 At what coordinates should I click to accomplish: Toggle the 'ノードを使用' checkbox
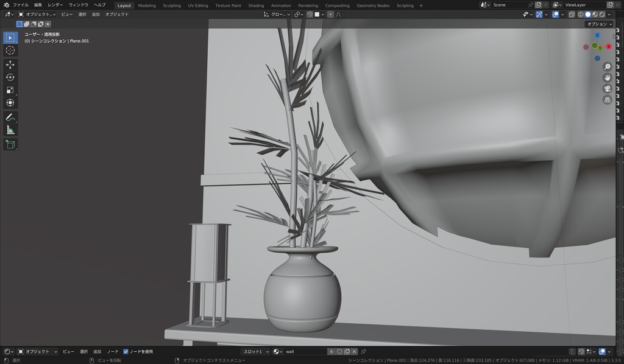pyautogui.click(x=126, y=352)
